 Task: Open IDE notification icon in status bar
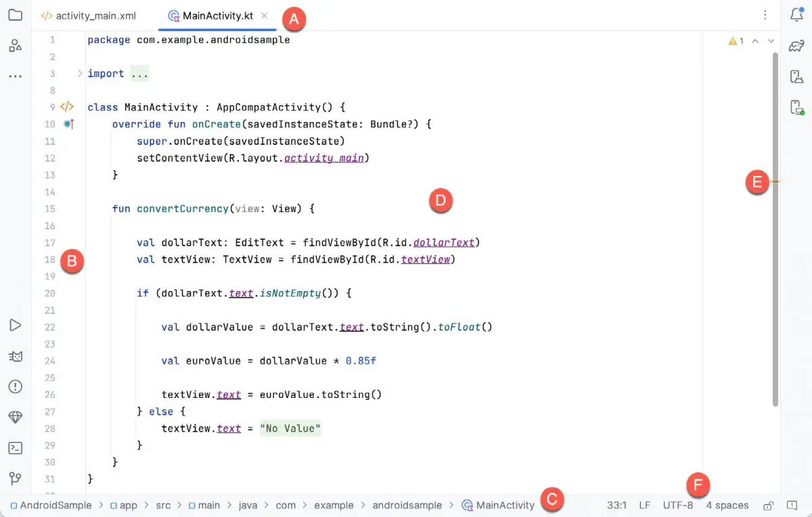click(792, 505)
